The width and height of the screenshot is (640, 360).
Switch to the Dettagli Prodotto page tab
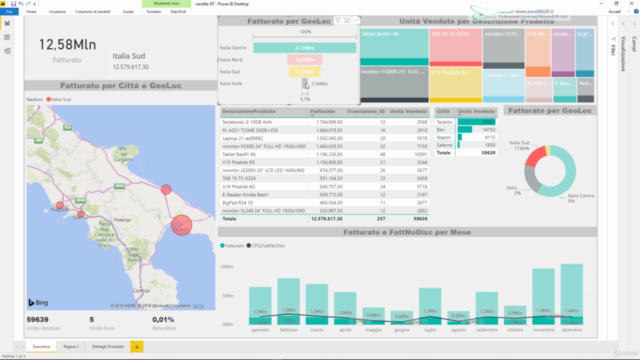pos(108,347)
